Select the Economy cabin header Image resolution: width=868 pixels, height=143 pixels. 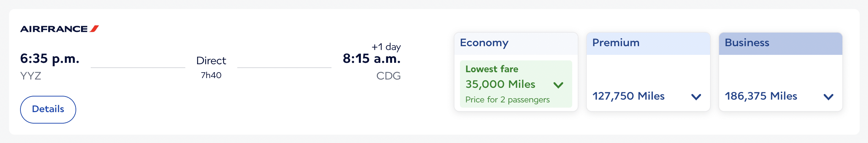[484, 43]
